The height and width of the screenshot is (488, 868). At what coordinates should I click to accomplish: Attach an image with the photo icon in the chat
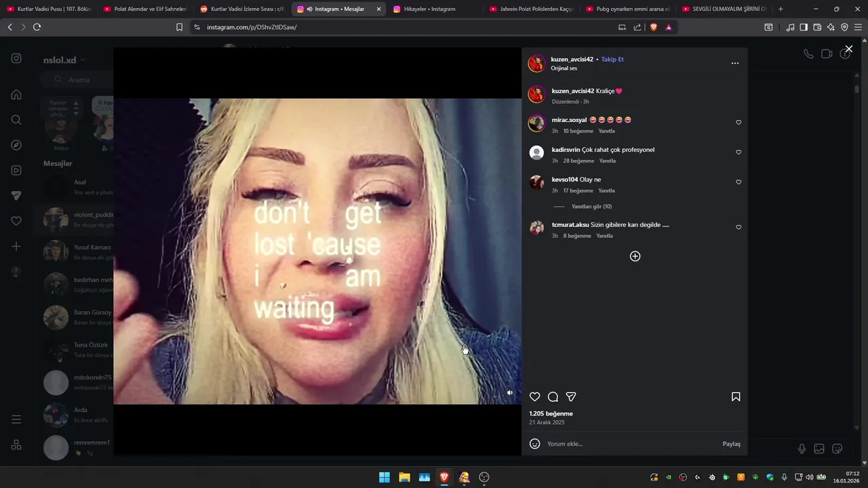click(x=819, y=449)
